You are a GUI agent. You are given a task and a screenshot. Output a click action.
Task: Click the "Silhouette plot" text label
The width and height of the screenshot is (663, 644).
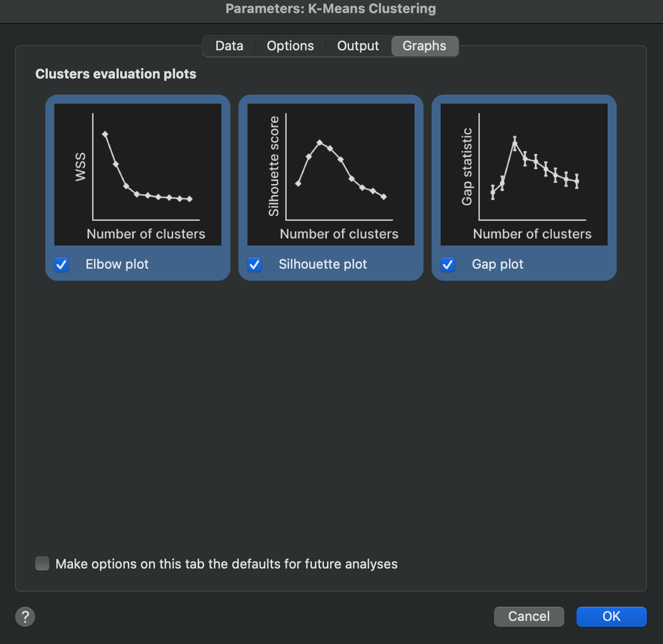(323, 264)
